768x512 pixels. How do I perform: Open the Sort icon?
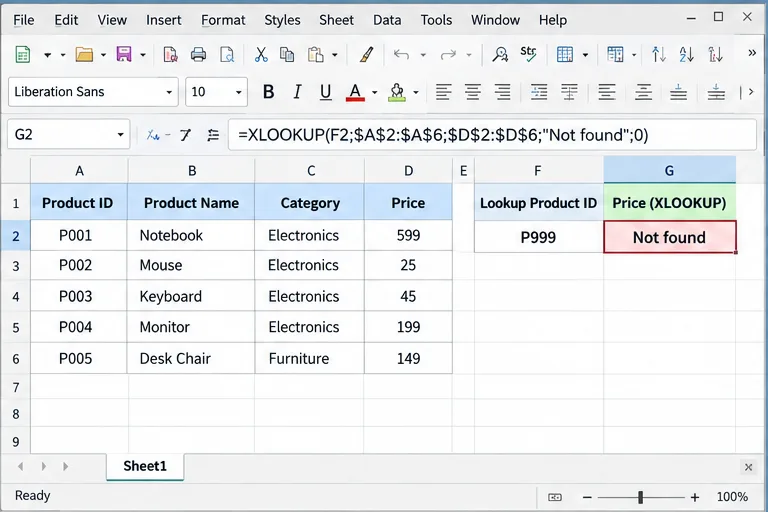click(659, 54)
